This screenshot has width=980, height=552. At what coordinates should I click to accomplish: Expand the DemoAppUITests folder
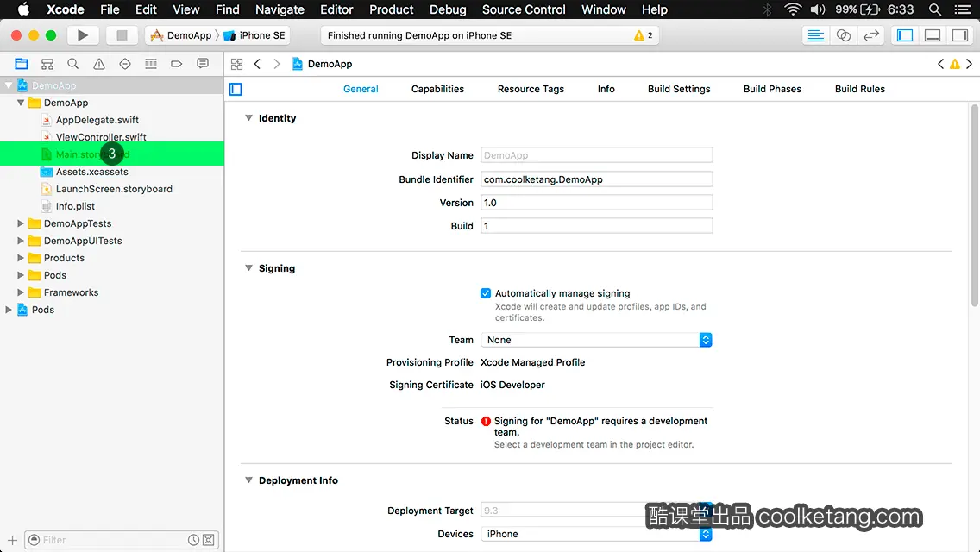point(21,241)
